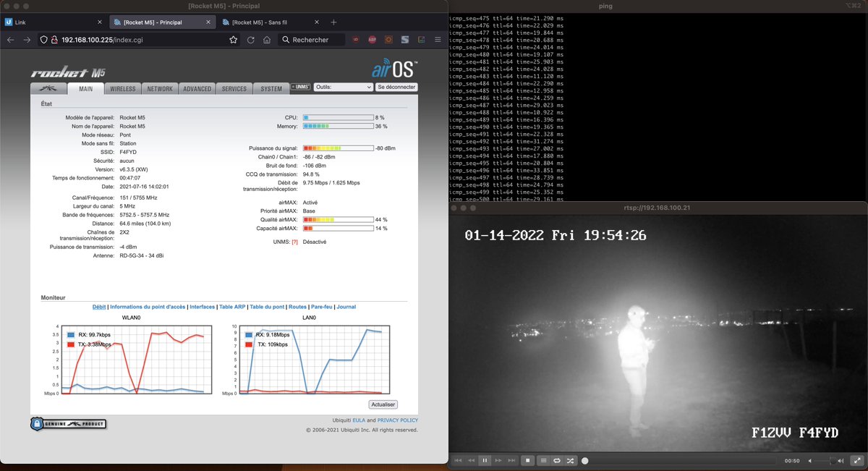Click the grey S extension icon
This screenshot has width=868, height=471.
404,40
